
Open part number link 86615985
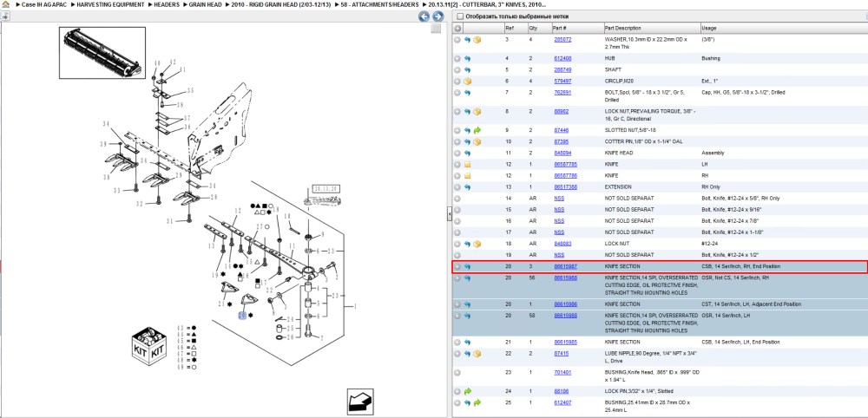click(566, 343)
